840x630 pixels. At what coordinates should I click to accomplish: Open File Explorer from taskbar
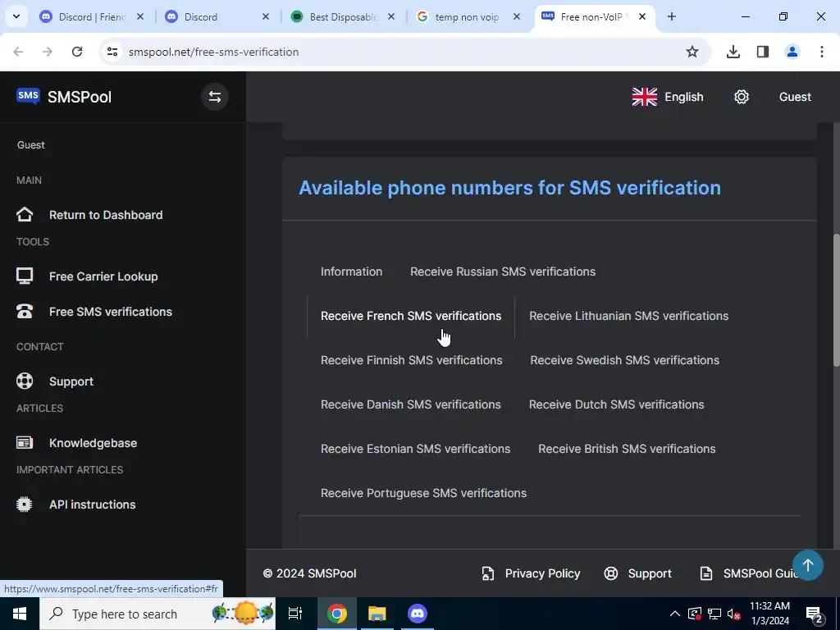[x=377, y=614]
